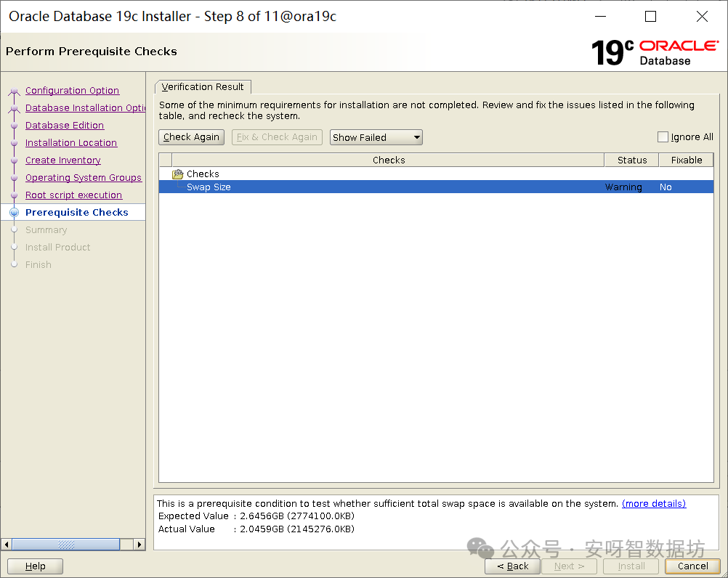This screenshot has width=728, height=578.
Task: Click the Configuration Option step marker icon
Action: pyautogui.click(x=15, y=91)
